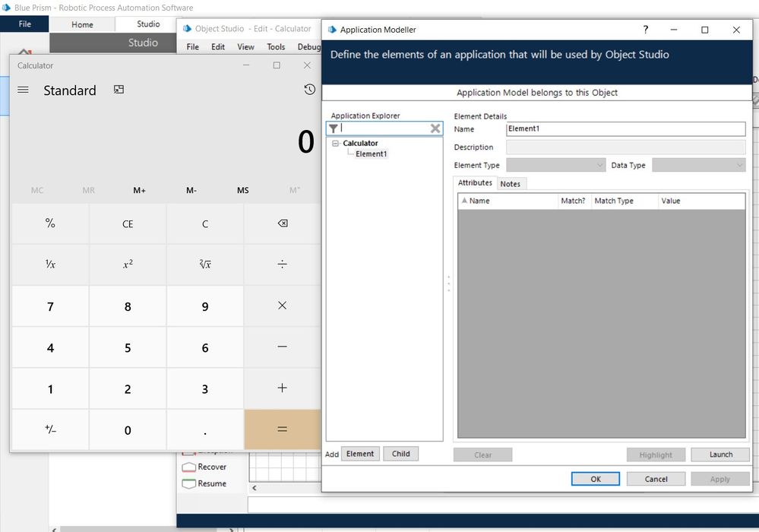Switch to the Notes tab

click(x=511, y=184)
